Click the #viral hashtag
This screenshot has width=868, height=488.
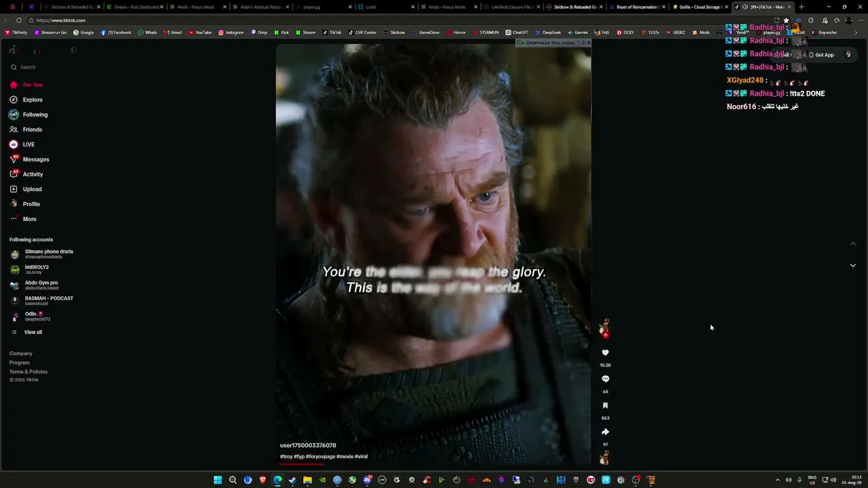pos(361,457)
